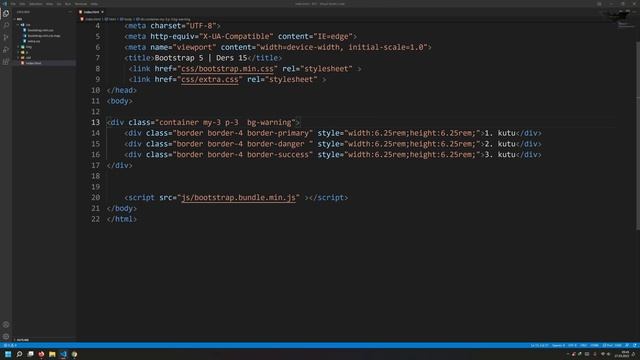Collapse the css folder in Explorer

tap(28, 25)
